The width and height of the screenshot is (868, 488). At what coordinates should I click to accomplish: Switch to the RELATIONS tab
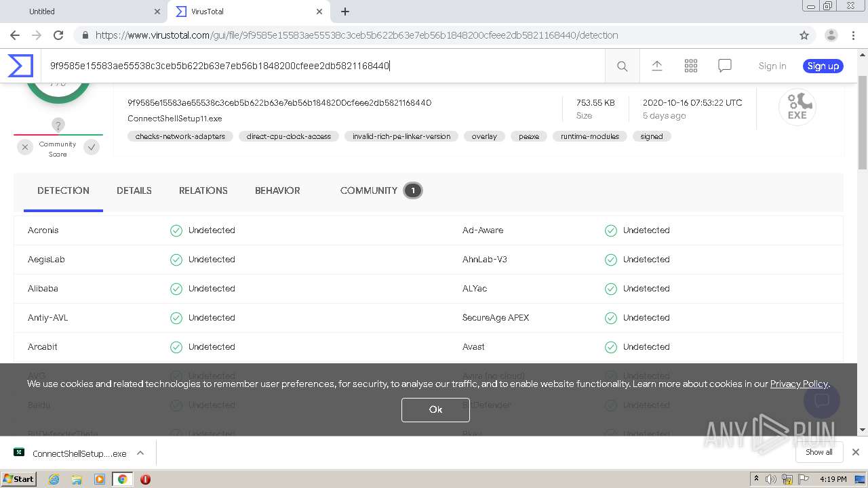pyautogui.click(x=203, y=190)
